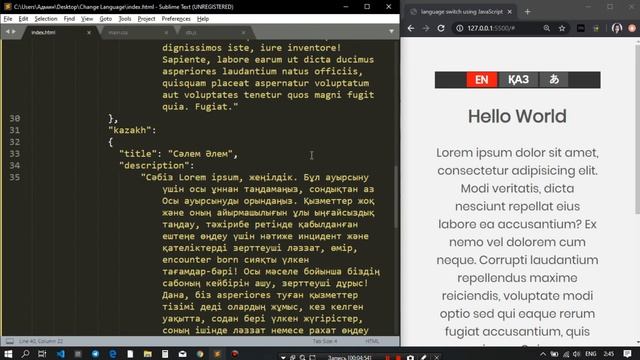Stop the screen recording
640x360 pixels.
[398, 358]
